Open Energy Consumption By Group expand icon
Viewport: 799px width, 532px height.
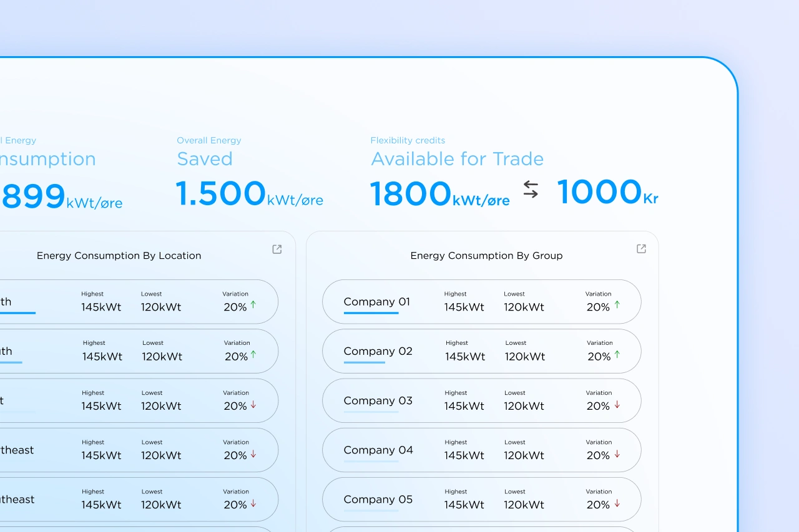(641, 249)
